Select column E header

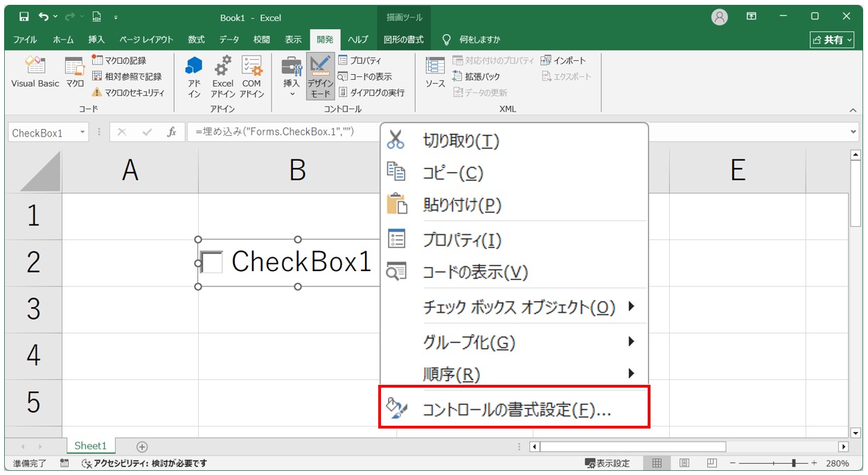[x=738, y=171]
